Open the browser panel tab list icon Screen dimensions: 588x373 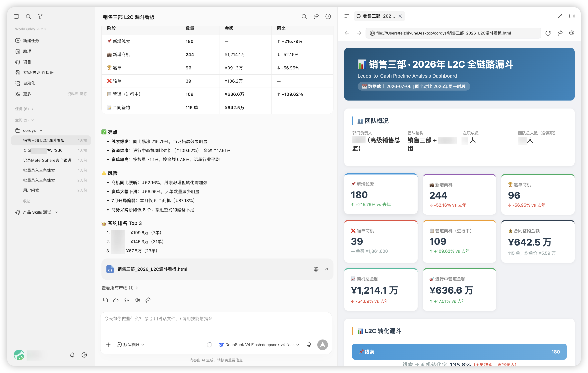coord(347,16)
